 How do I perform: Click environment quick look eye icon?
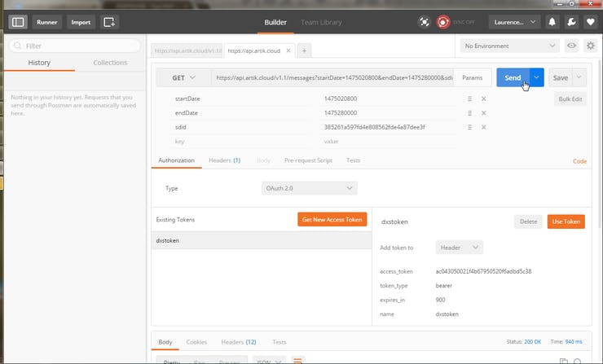pos(571,46)
